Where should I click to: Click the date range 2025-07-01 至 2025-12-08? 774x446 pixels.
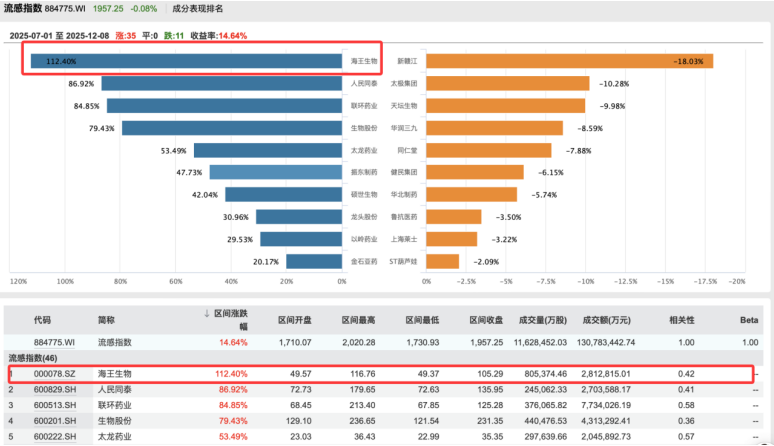click(x=67, y=35)
